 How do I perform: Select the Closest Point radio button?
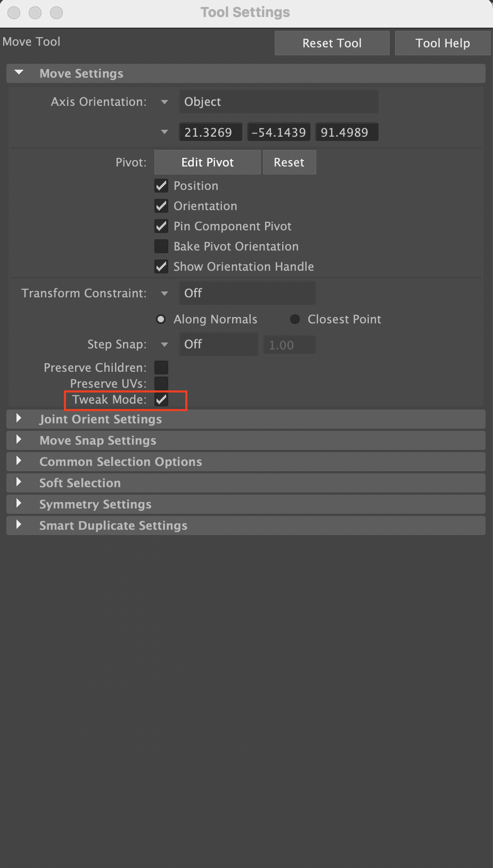(294, 319)
